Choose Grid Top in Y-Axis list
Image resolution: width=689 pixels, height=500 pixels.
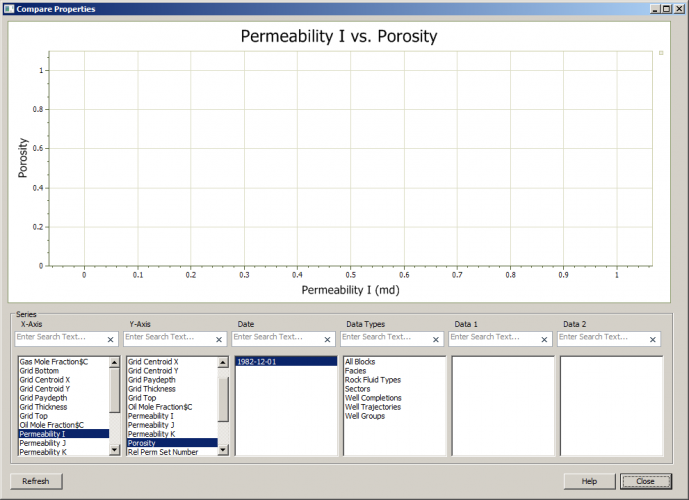142,398
